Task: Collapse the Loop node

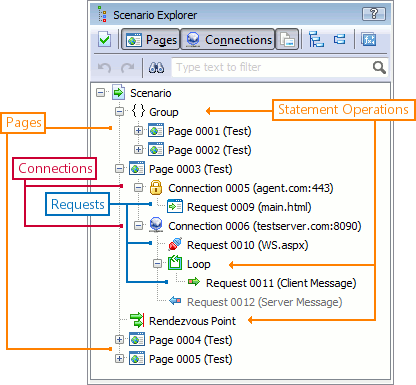Action: click(x=157, y=264)
